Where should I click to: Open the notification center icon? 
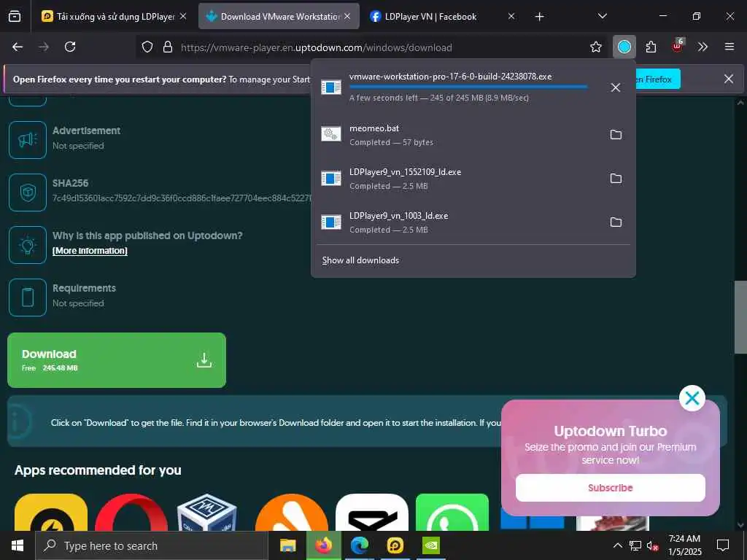coord(723,545)
